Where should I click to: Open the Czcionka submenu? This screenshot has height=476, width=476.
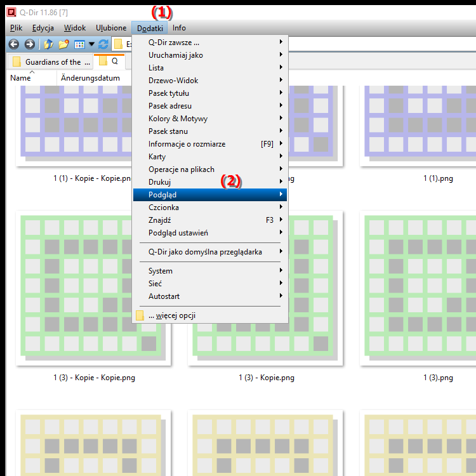click(x=210, y=208)
